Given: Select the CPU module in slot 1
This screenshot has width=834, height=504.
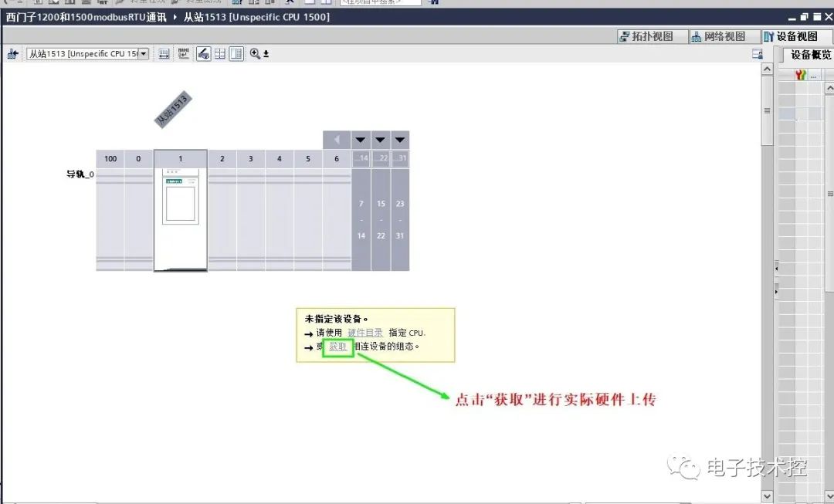Looking at the screenshot, I should click(180, 219).
